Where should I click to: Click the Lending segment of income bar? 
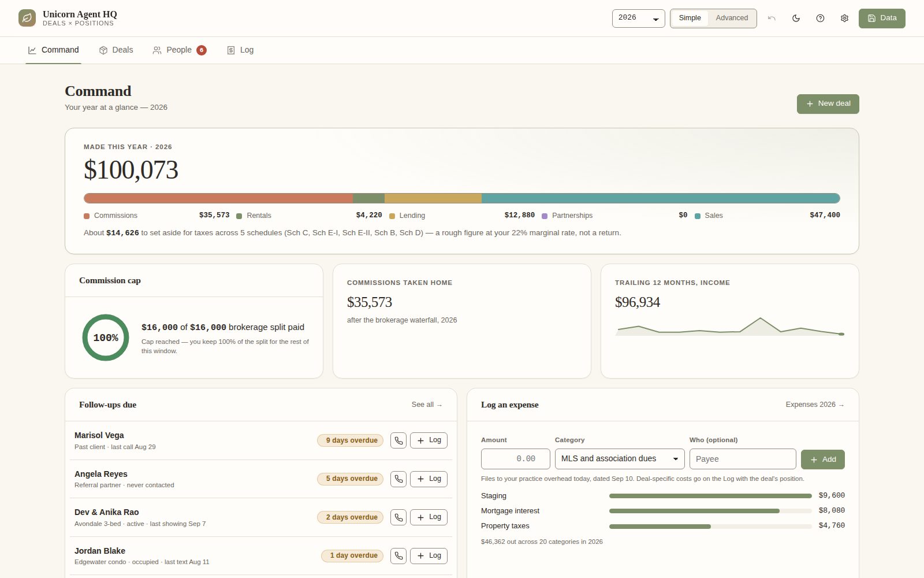[433, 198]
